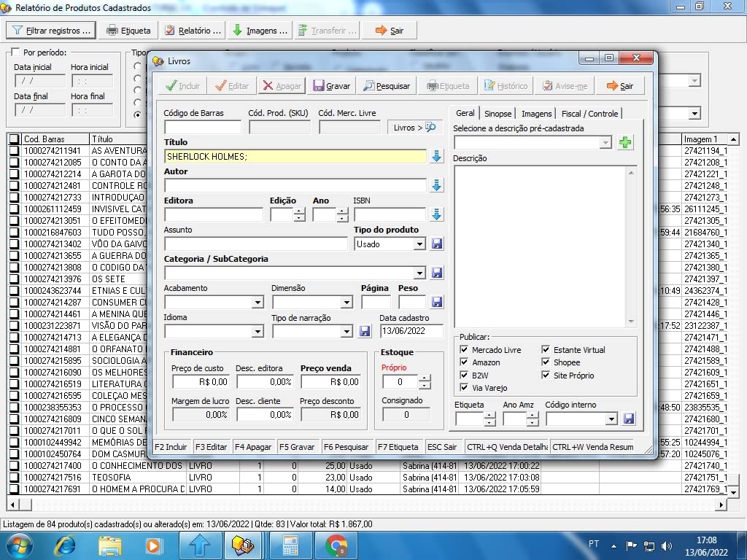This screenshot has height=560, width=747.
Task: Click Pesquisar in the Livros toolbar
Action: coord(387,86)
